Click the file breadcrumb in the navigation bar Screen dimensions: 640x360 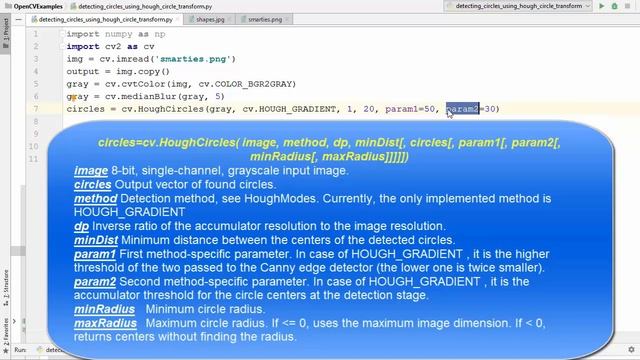141,7
